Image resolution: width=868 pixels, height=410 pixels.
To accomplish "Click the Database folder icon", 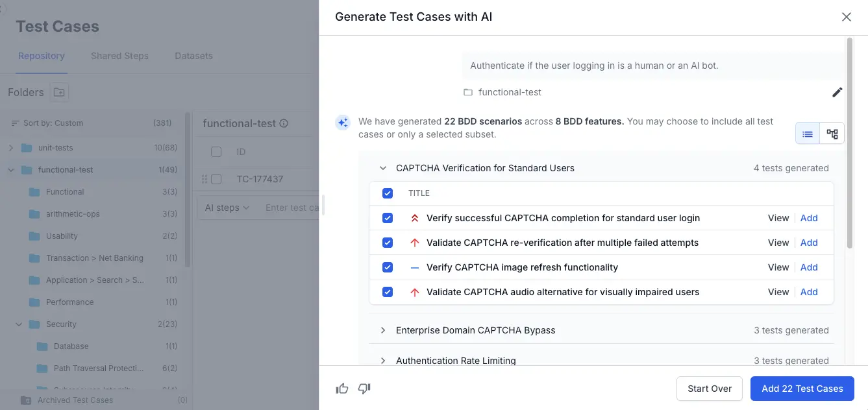I will (42, 346).
